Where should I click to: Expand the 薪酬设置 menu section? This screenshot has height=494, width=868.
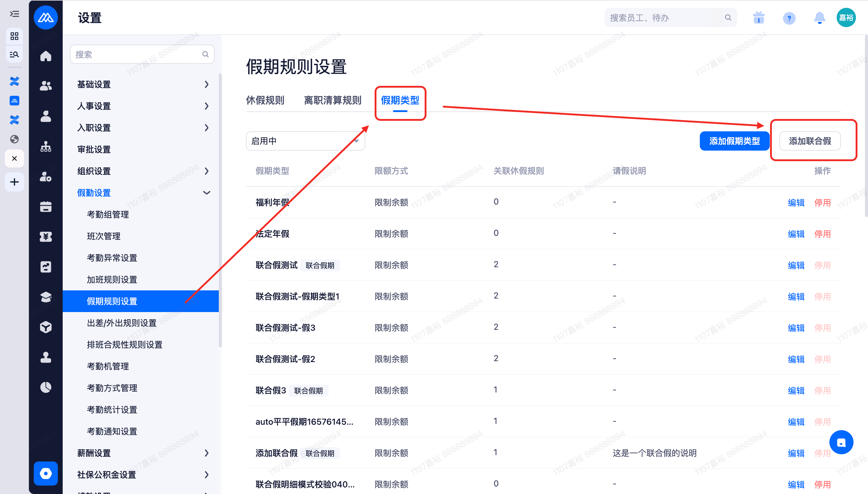(x=143, y=453)
